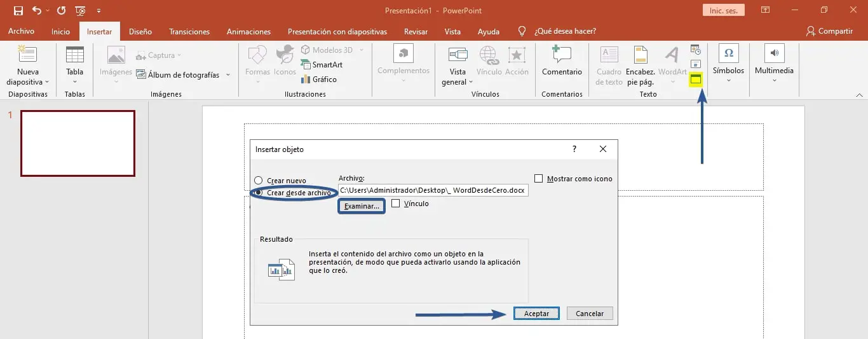Enable Mostrar como icono checkbox
The width and height of the screenshot is (868, 339).
(539, 179)
